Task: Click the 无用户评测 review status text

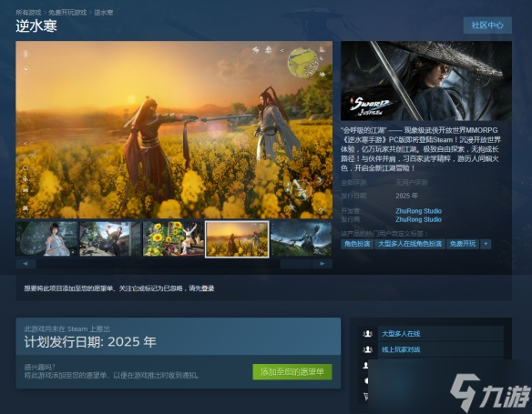Action: tap(412, 183)
